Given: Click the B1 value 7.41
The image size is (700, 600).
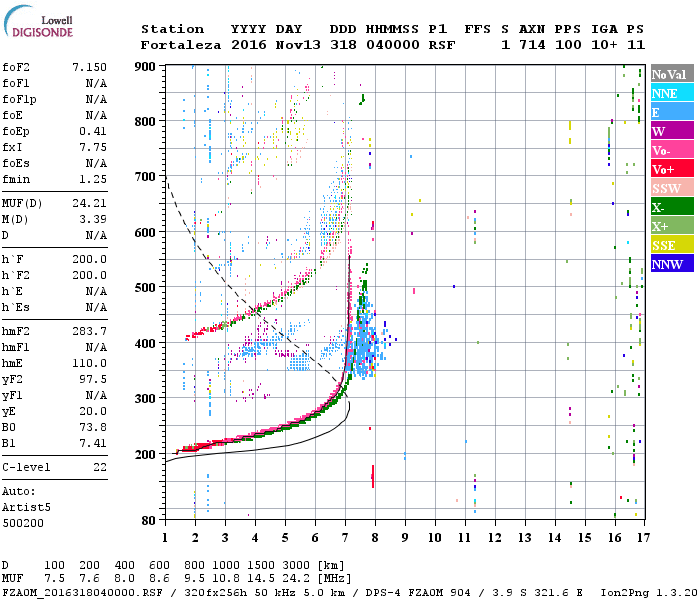Looking at the screenshot, I should [x=93, y=443].
